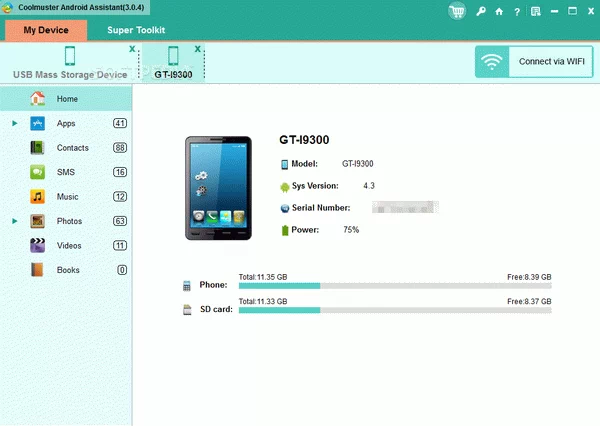The image size is (600, 426).
Task: Click the key register icon
Action: tap(482, 11)
